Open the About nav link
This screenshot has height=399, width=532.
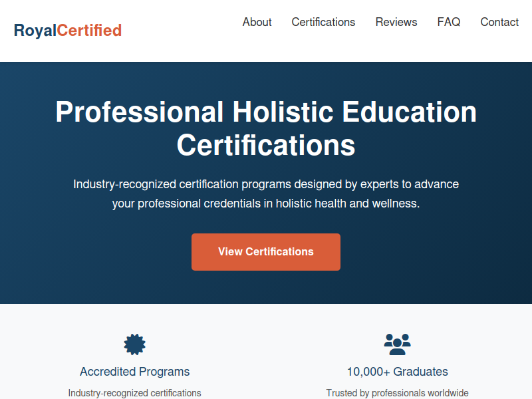point(257,22)
